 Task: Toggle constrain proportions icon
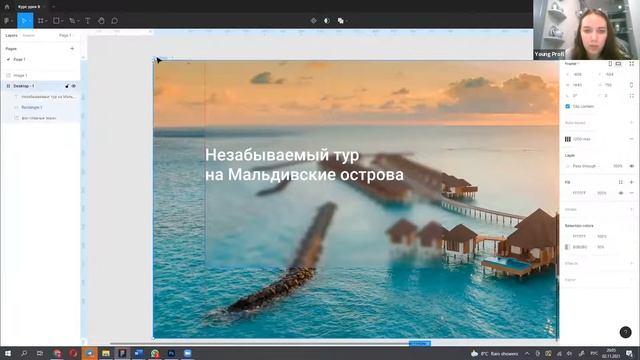click(631, 85)
